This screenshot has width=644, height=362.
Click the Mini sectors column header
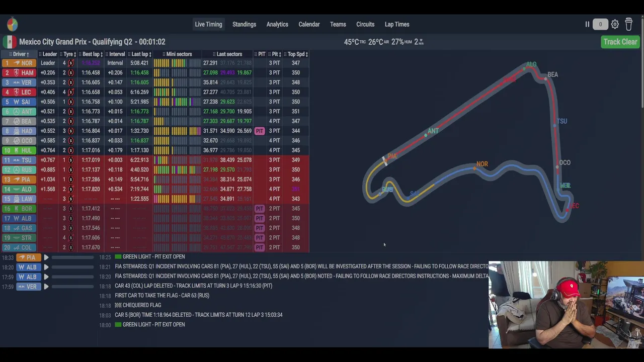coord(178,54)
